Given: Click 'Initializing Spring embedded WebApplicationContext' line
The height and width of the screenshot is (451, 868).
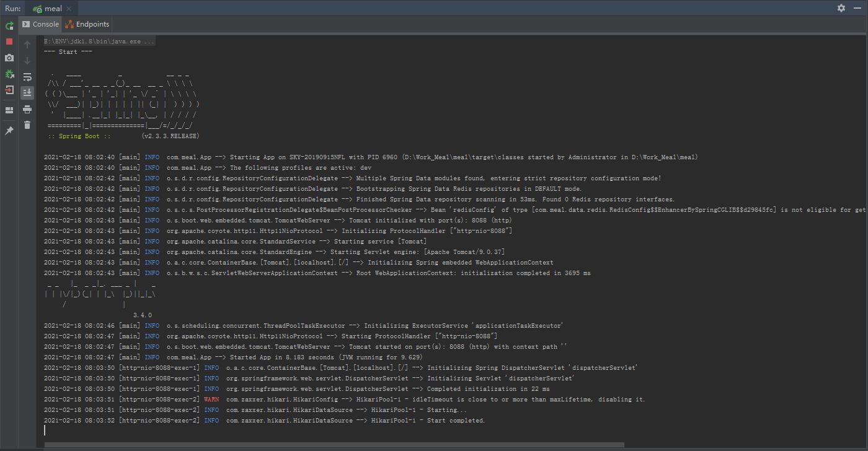Looking at the screenshot, I should pos(298,263).
